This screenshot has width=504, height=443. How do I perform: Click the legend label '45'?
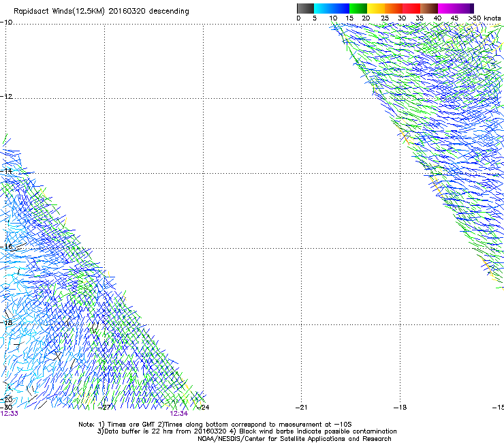(454, 18)
